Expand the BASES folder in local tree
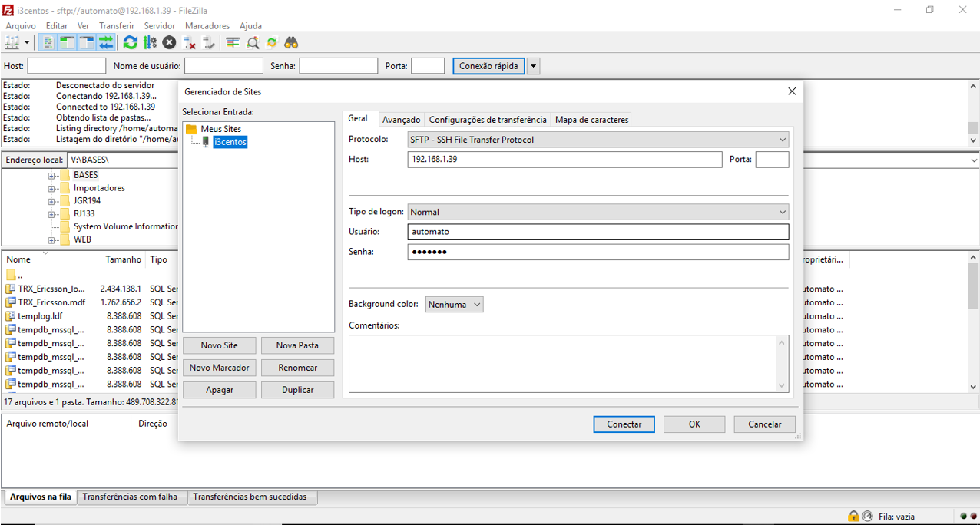This screenshot has height=525, width=980. tap(51, 175)
